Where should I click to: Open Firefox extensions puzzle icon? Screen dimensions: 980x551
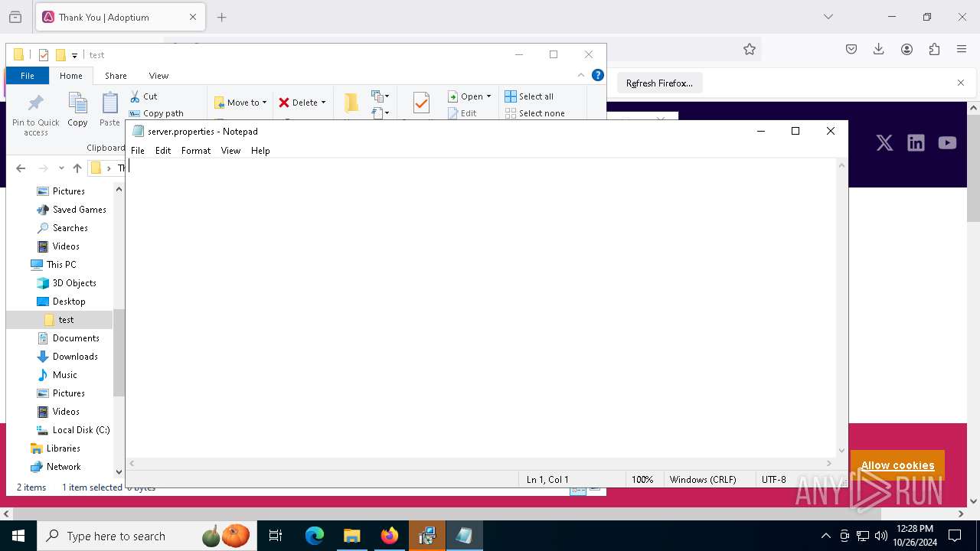(x=934, y=49)
